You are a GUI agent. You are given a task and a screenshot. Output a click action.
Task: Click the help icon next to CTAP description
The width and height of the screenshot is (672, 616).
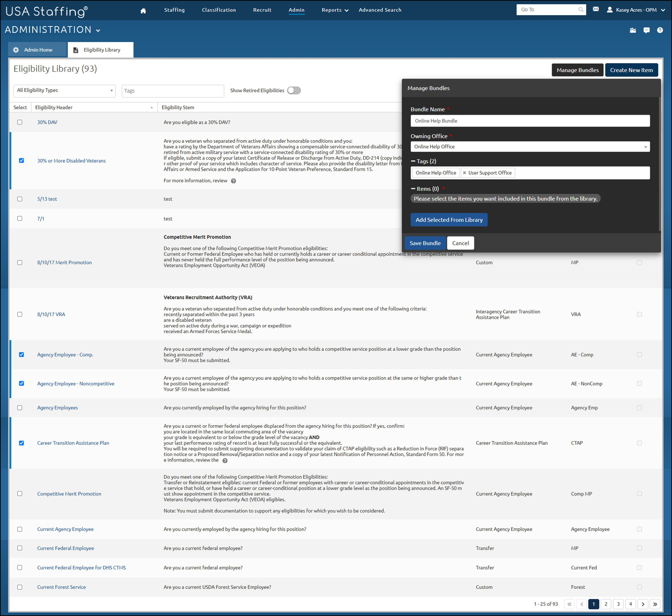click(225, 460)
